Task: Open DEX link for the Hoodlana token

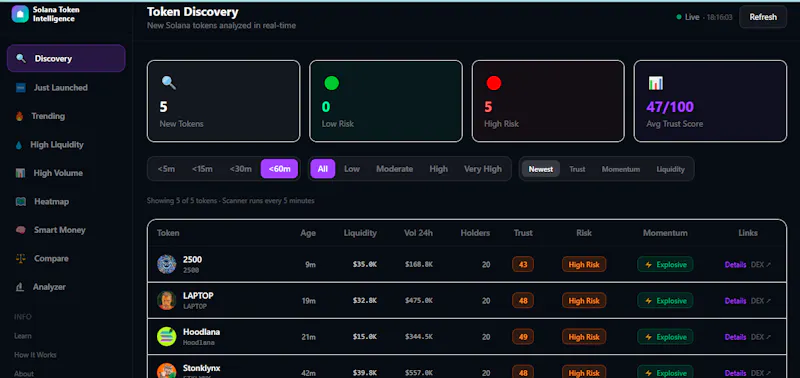Action: point(761,337)
